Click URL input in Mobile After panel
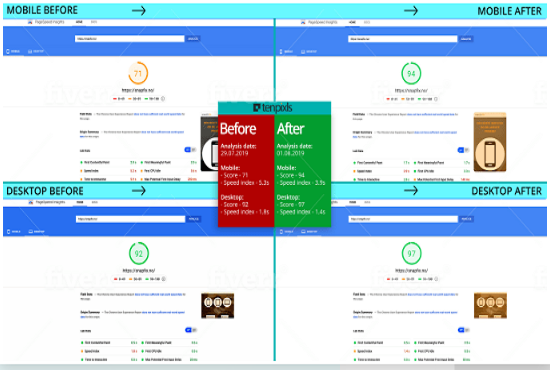 (403, 39)
